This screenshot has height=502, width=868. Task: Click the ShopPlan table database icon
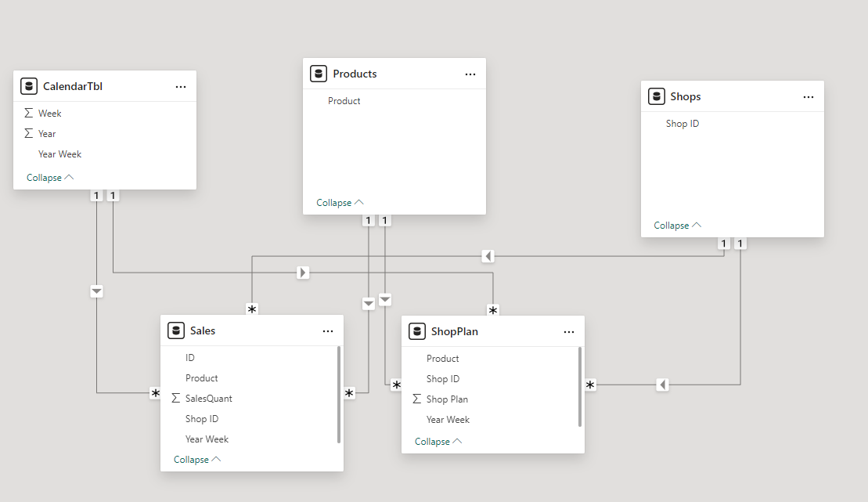click(x=417, y=331)
